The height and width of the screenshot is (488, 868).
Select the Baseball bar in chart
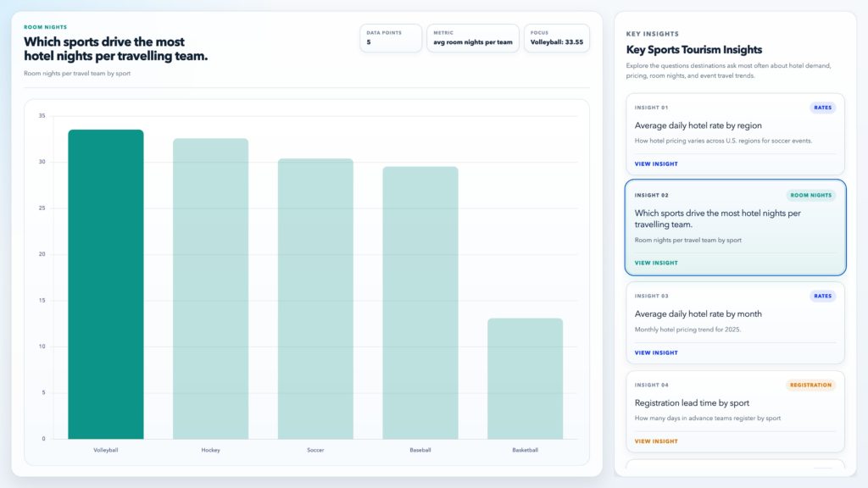tap(420, 302)
